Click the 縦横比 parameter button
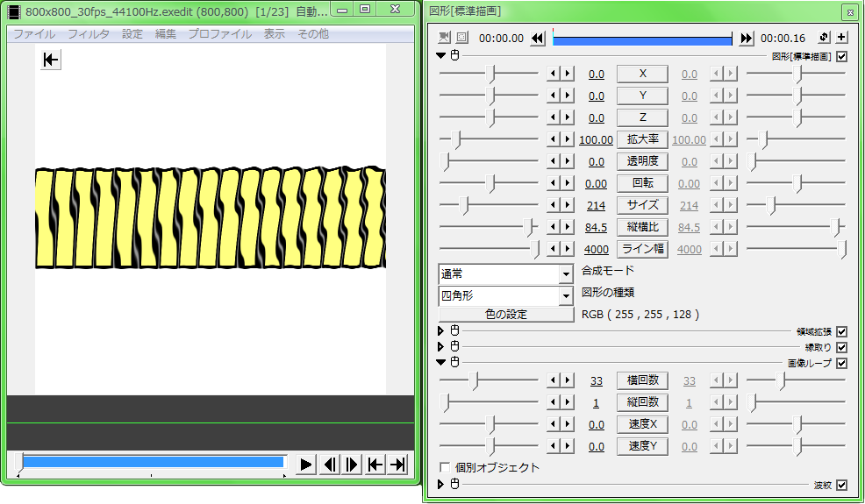Image resolution: width=865 pixels, height=504 pixels. click(643, 227)
